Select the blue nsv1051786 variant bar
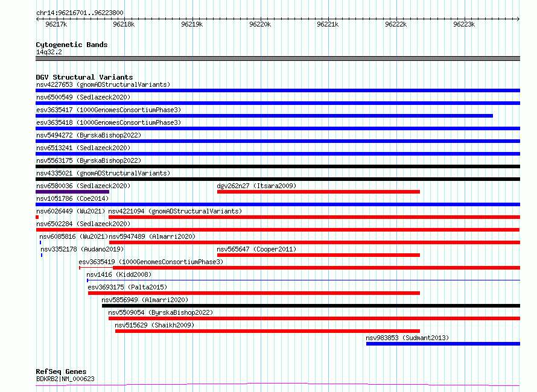The image size is (537, 392). 278,204
